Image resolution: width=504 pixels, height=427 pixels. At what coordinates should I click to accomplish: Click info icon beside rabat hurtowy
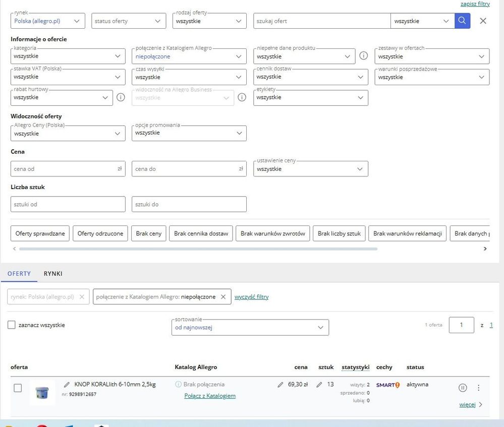pos(121,97)
